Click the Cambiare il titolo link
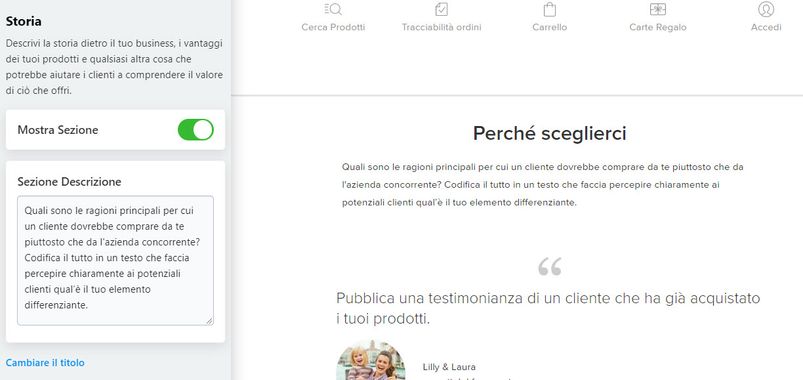Screen dimensions: 803x380 tap(45, 363)
